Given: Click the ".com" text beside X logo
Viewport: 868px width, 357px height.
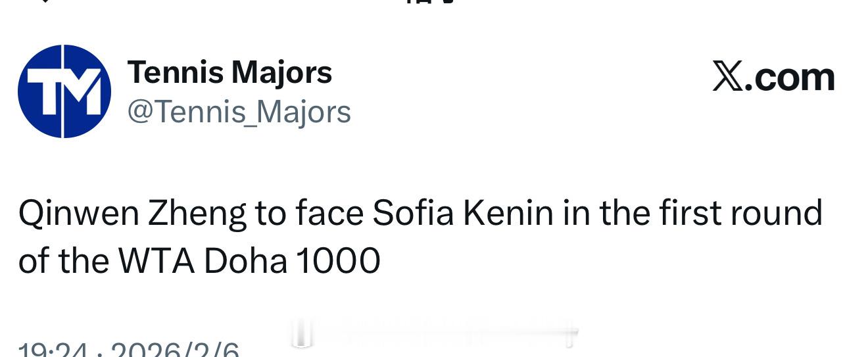Looking at the screenshot, I should point(794,78).
